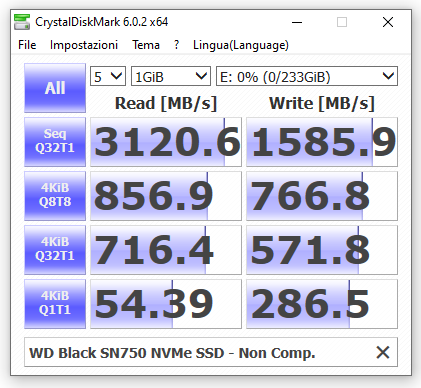Open the Tema menu
This screenshot has width=421, height=388.
tap(146, 45)
